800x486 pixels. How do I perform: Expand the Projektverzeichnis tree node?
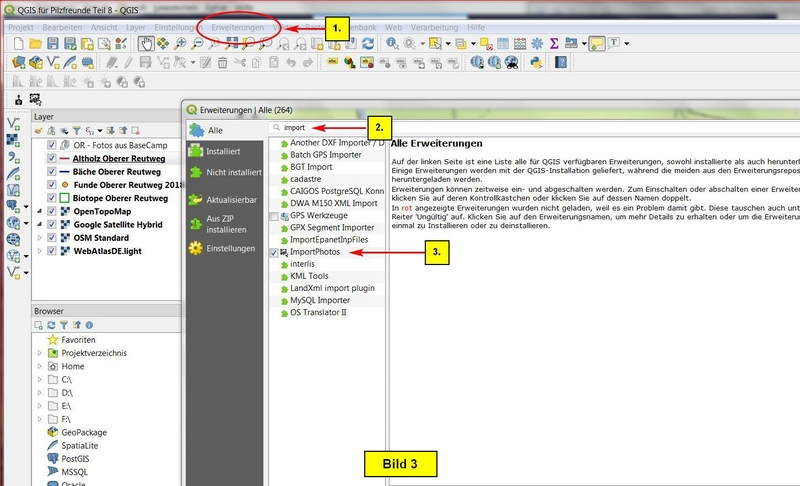(39, 353)
